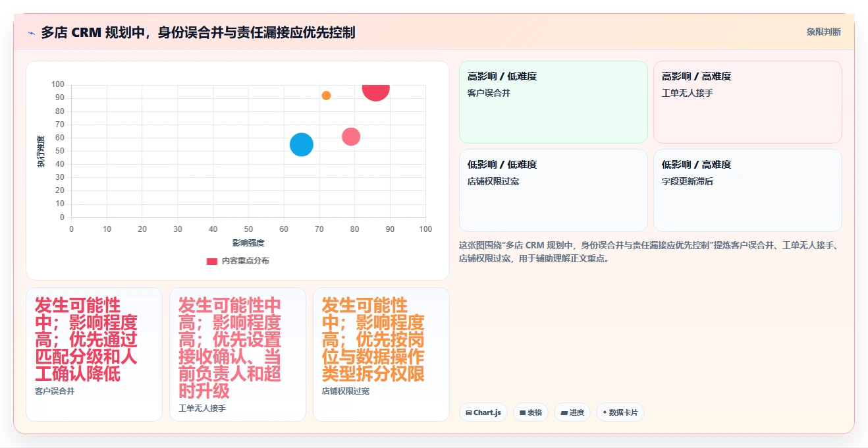Select the 低影响 / 高难度 quadrant card
The width and height of the screenshot is (868, 448).
pos(747,190)
